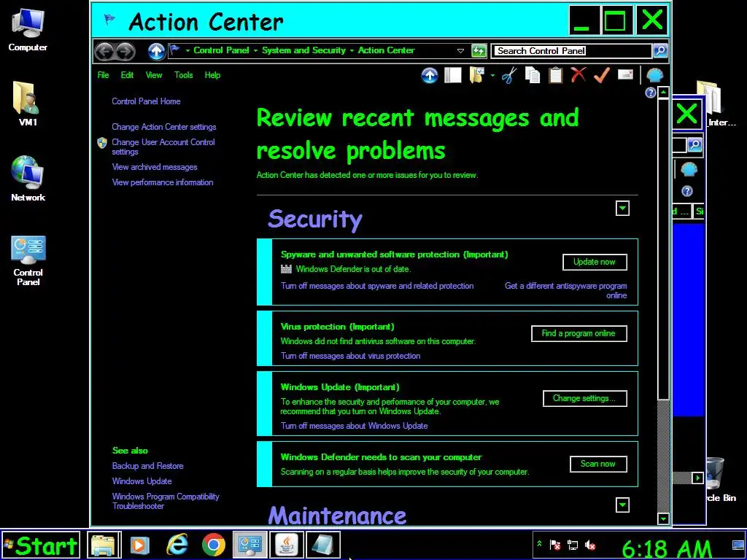Click the Paste clipboard toolbar icon
747x560 pixels.
point(555,75)
